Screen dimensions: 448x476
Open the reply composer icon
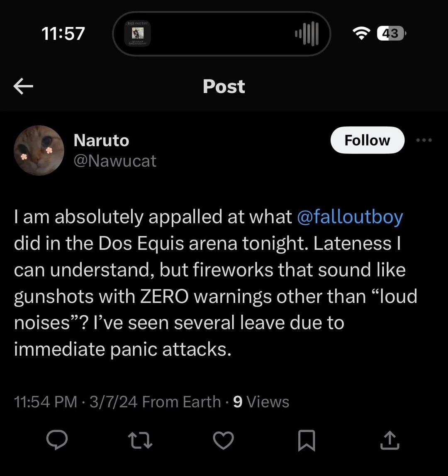point(56,440)
